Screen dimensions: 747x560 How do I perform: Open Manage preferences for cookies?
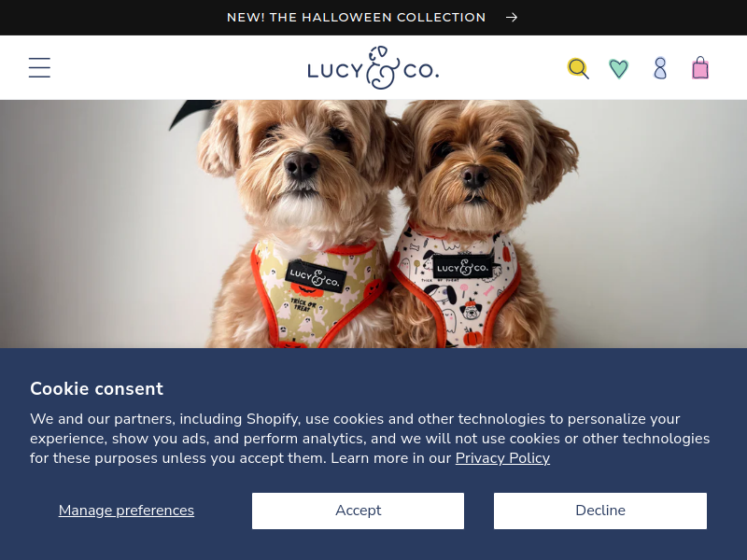coord(126,511)
